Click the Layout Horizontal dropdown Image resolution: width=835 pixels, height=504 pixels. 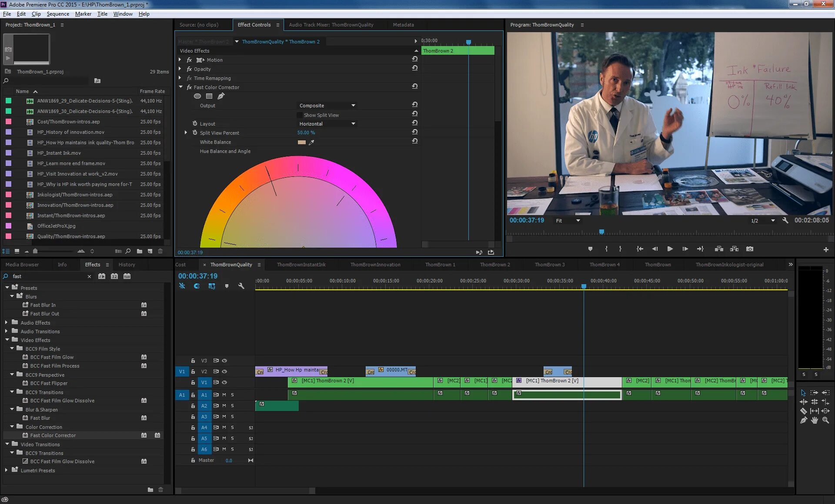pyautogui.click(x=327, y=123)
